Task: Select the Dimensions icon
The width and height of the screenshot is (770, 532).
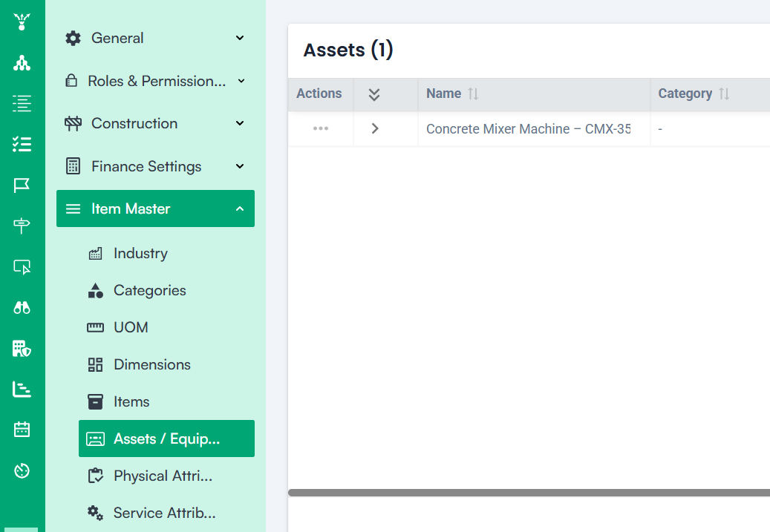Action: pos(96,364)
